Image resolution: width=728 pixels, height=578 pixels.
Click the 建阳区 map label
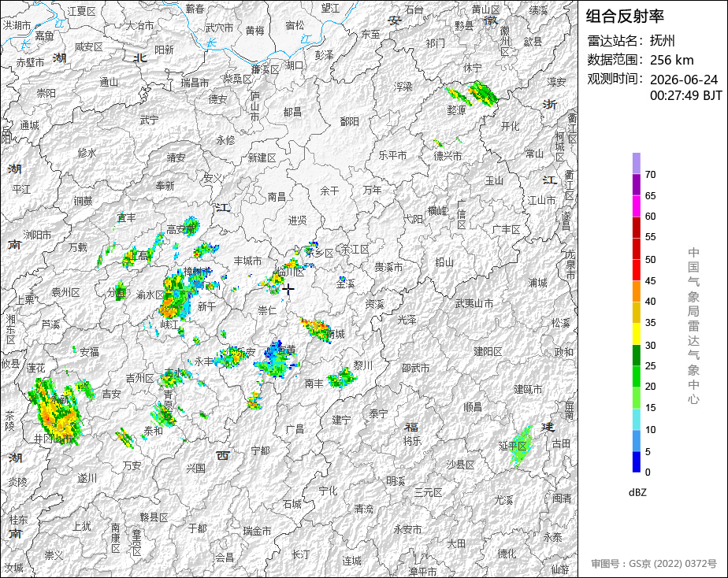click(488, 352)
